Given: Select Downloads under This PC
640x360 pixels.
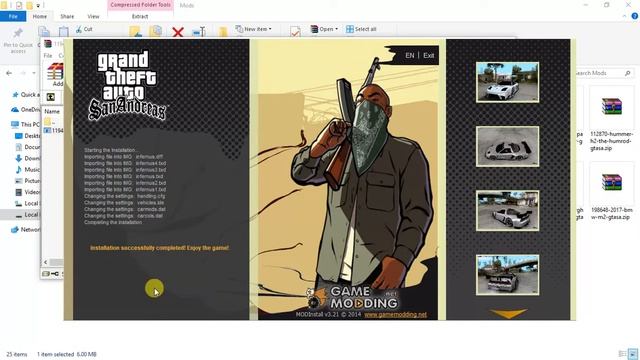Looking at the screenshot, I should point(27,158).
